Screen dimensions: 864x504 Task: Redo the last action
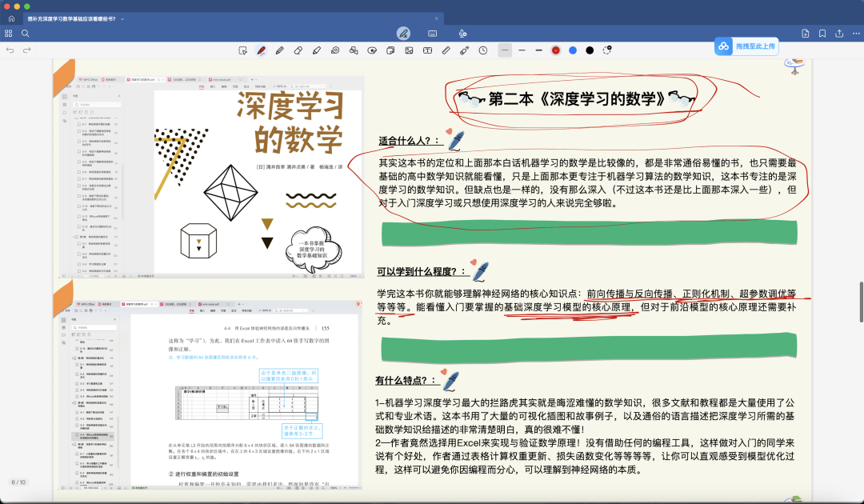pyautogui.click(x=26, y=50)
